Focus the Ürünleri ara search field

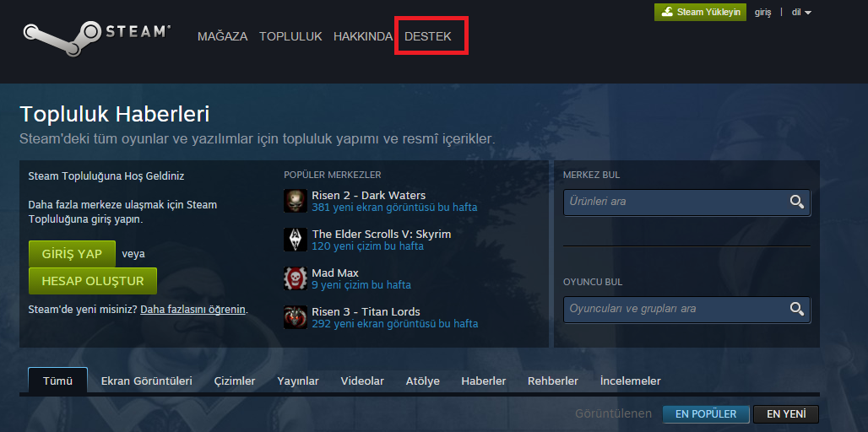[x=687, y=202]
